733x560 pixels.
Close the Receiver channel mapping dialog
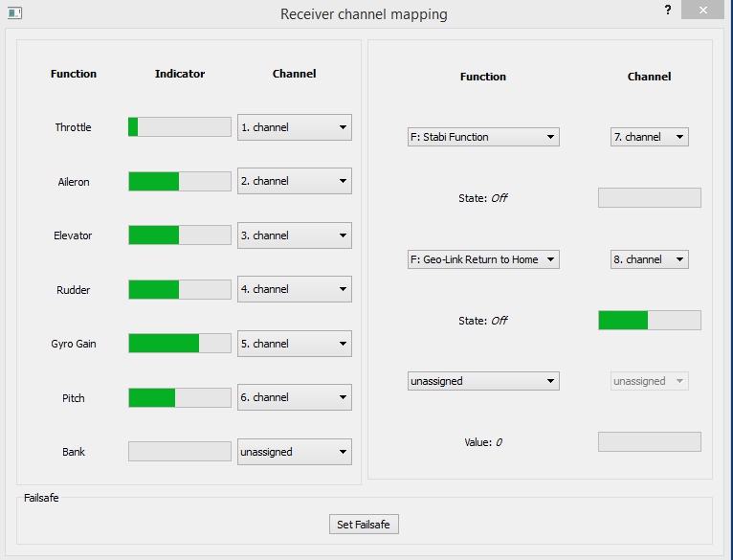pyautogui.click(x=703, y=11)
